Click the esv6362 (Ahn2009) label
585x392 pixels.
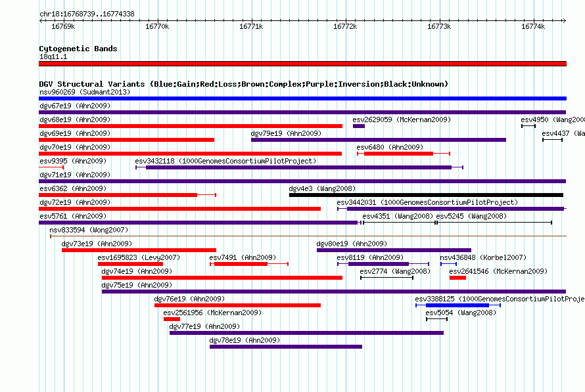coord(73,188)
